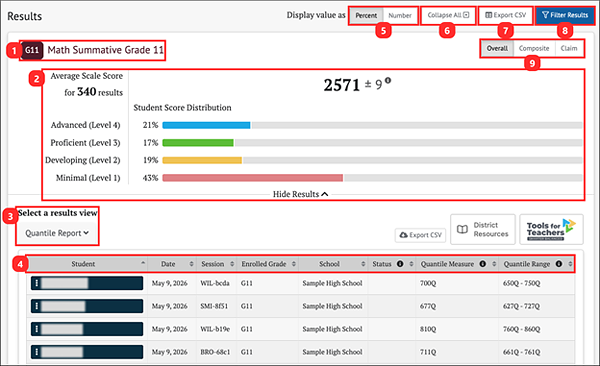Open the Quantile Report results view dropdown

57,233
